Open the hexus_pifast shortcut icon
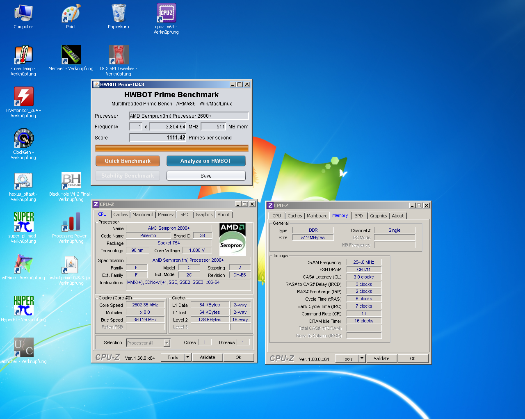Image resolution: width=525 pixels, height=420 pixels. (23, 186)
